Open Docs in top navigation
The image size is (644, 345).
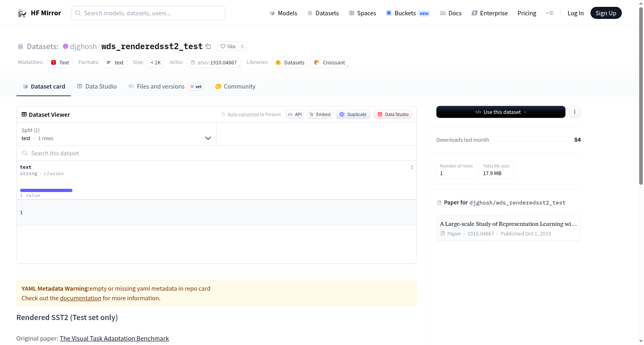(x=451, y=13)
